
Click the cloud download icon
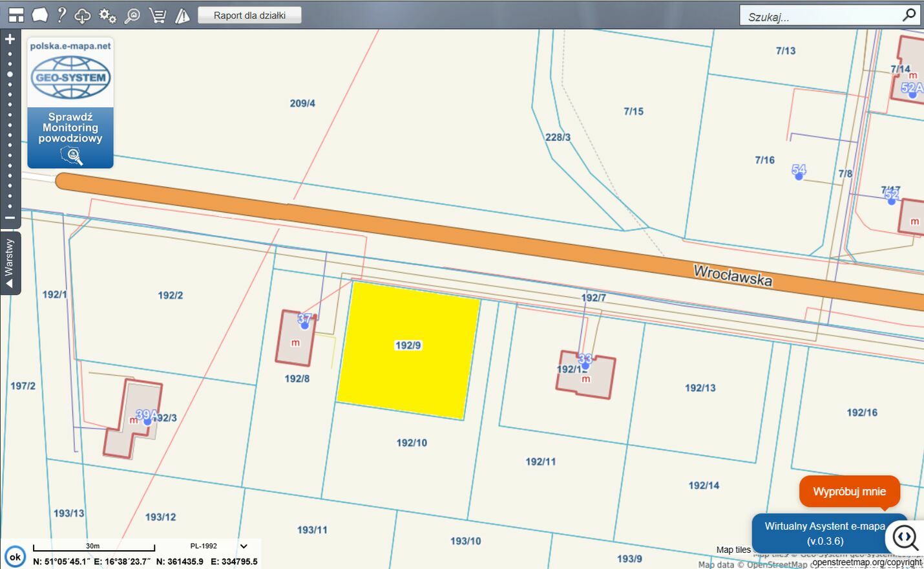coord(83,16)
